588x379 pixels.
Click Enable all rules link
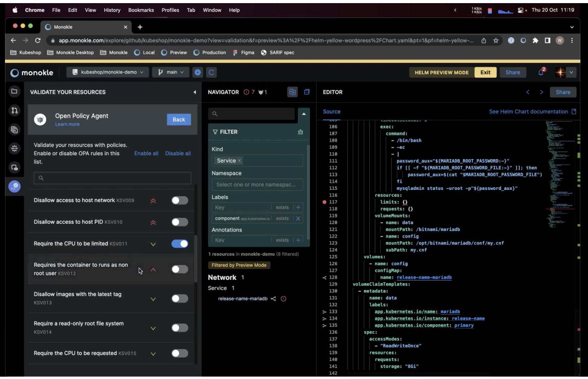tap(146, 153)
